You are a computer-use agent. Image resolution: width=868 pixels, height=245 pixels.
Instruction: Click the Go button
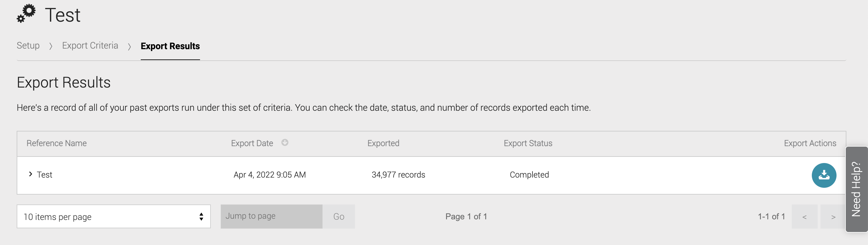coord(339,216)
